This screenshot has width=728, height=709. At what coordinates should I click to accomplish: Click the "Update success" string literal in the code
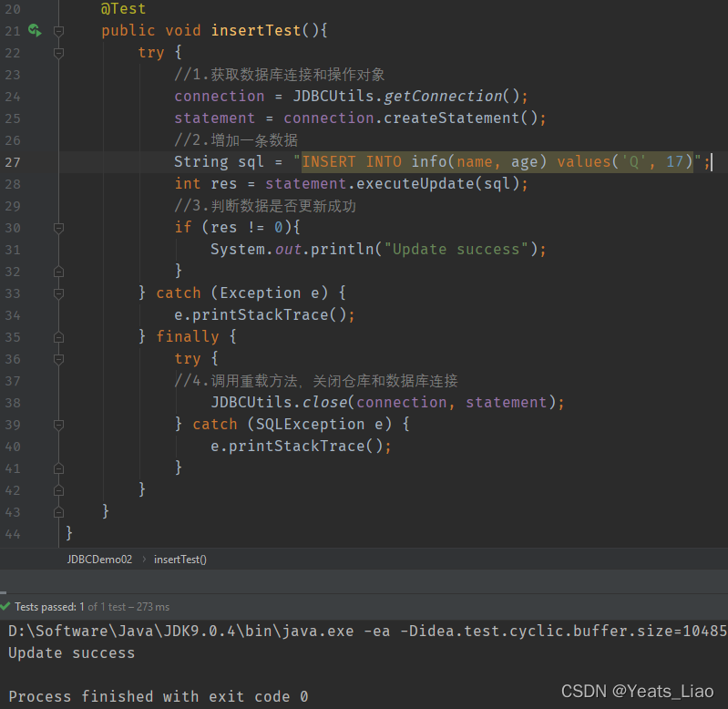coord(456,250)
